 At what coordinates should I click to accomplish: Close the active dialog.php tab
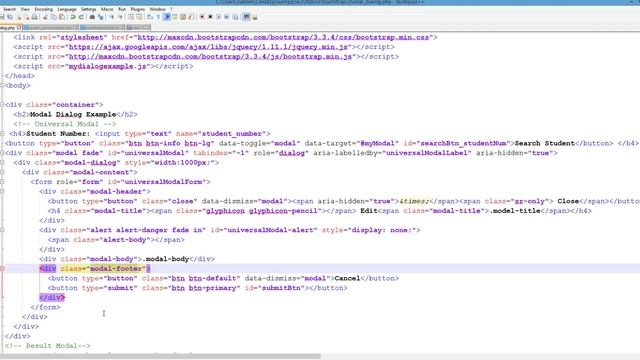[19, 27]
